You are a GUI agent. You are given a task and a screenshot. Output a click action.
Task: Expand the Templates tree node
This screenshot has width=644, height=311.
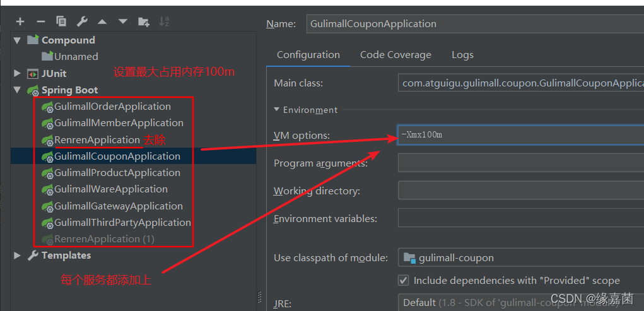17,255
